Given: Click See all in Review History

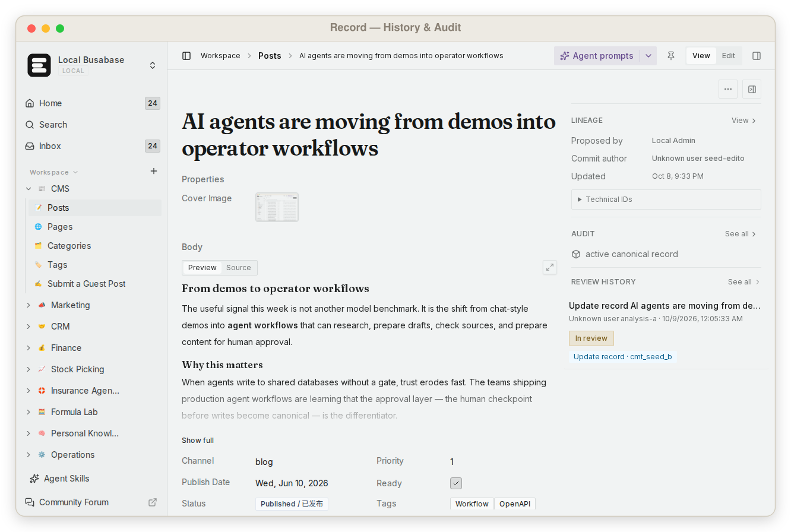Looking at the screenshot, I should 743,282.
